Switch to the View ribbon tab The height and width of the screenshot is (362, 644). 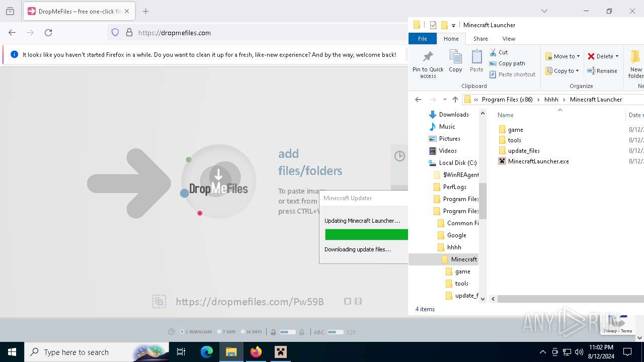509,39
